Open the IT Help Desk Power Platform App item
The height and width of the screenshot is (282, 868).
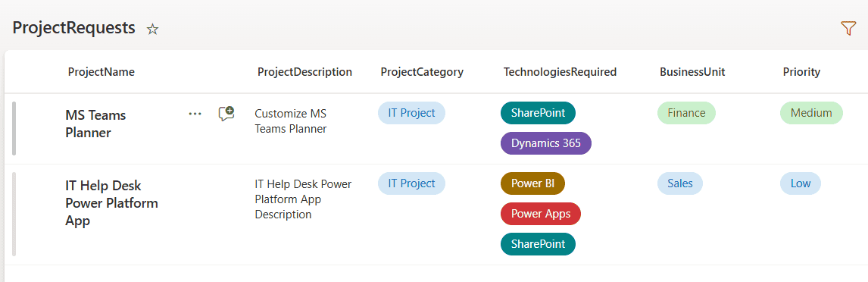[111, 202]
